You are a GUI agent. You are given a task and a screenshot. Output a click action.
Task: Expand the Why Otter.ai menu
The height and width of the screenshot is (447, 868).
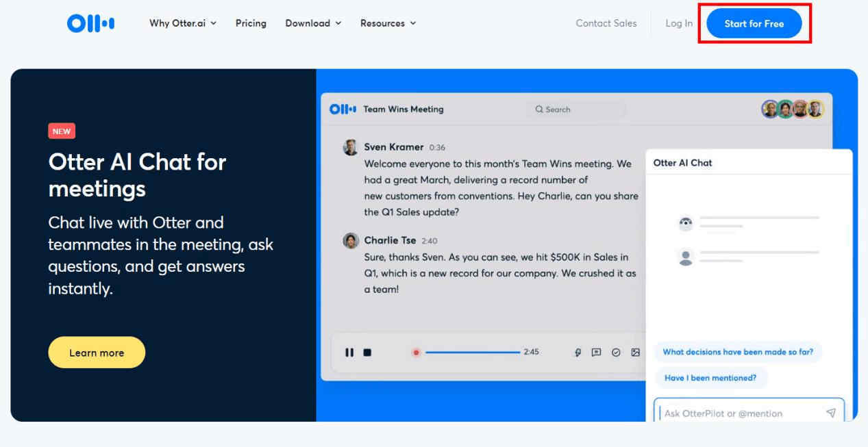183,23
